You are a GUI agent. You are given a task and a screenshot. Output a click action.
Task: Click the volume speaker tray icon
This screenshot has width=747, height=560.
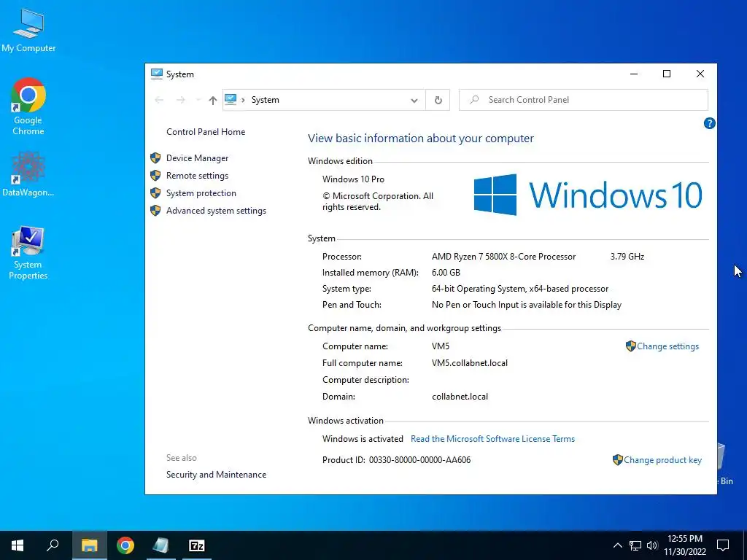point(652,545)
